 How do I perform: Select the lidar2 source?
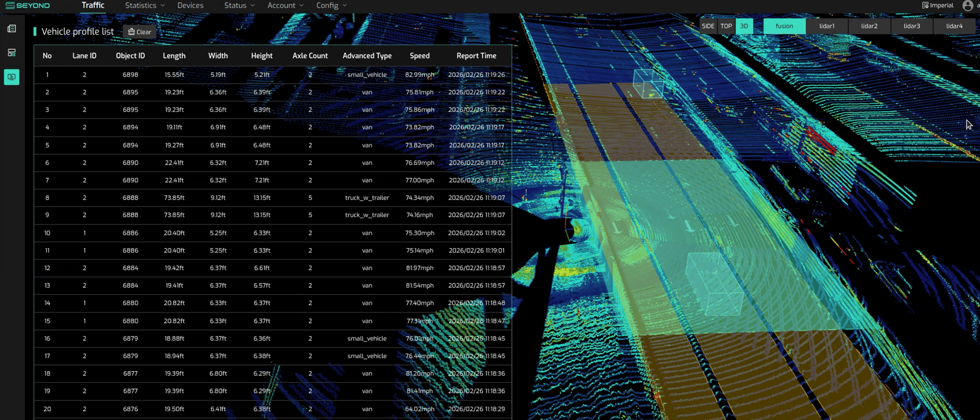click(x=869, y=26)
